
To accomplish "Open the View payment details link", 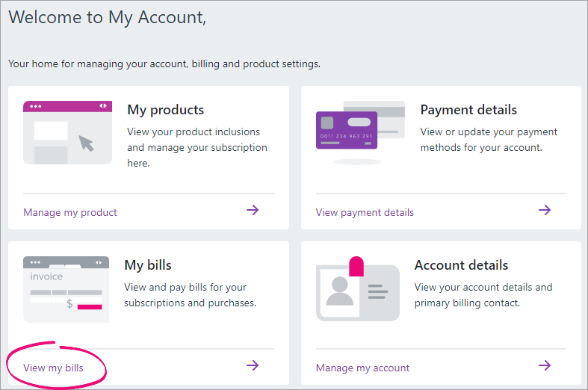I will [x=365, y=212].
